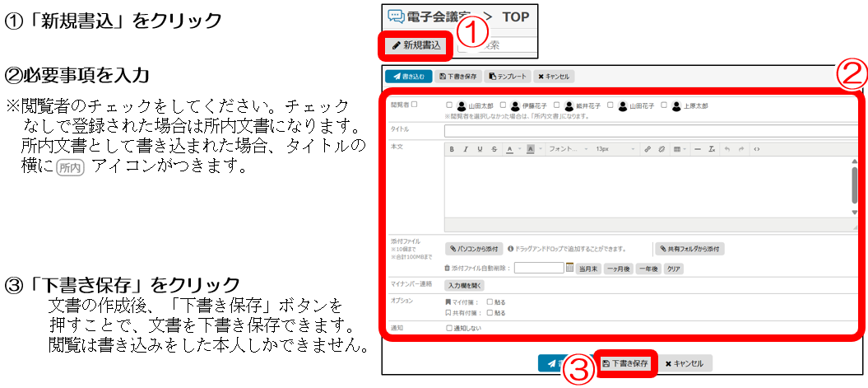Enable the 通知しない checkbox

click(x=449, y=328)
